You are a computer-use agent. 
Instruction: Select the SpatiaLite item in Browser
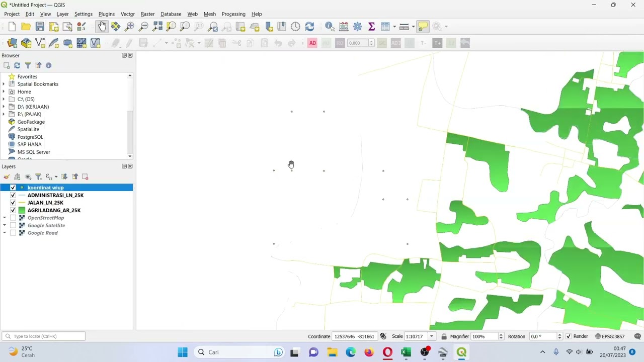tap(28, 129)
